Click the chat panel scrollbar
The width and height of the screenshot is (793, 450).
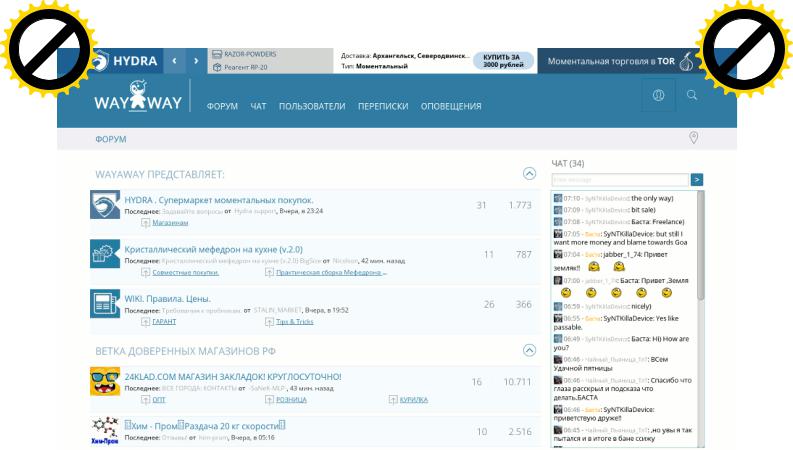click(x=700, y=246)
